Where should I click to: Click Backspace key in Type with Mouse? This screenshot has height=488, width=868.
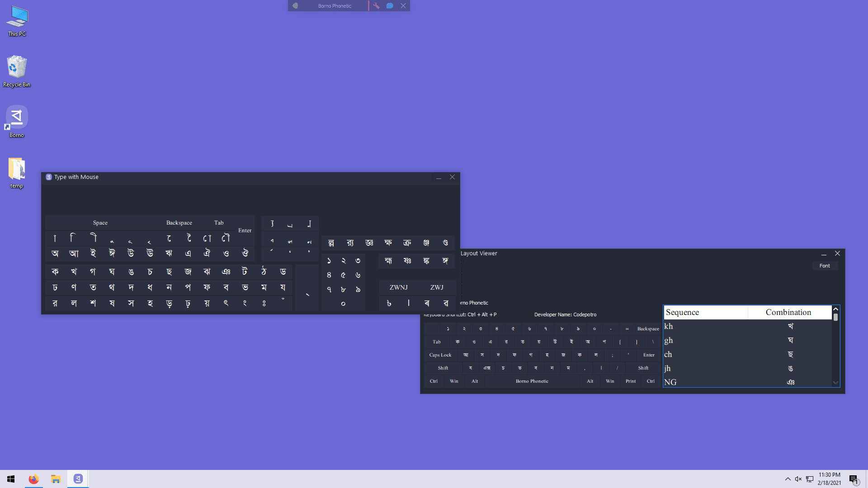tap(179, 223)
